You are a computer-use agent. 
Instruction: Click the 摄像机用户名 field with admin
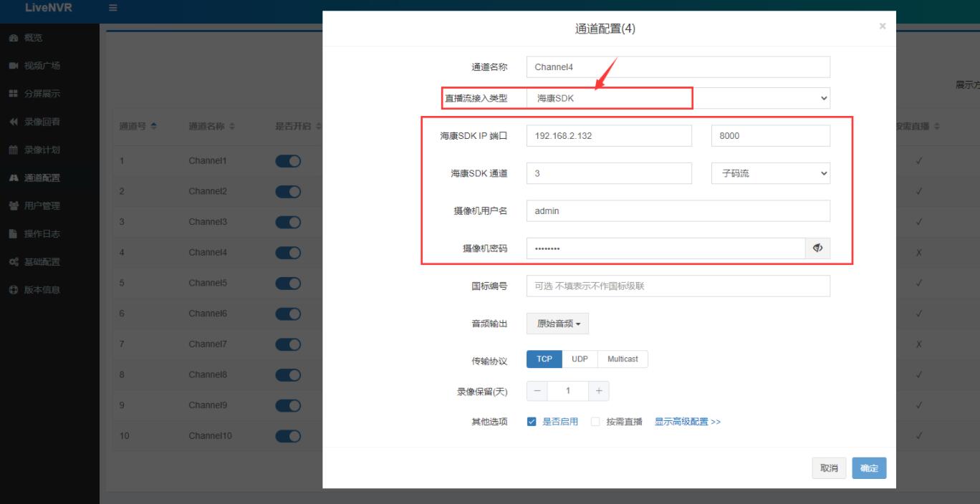678,210
